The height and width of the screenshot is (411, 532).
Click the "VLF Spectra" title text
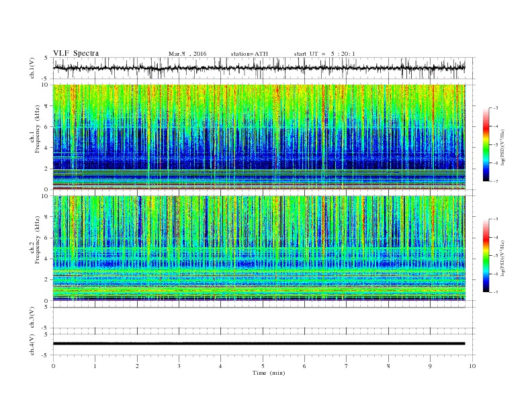coord(76,53)
